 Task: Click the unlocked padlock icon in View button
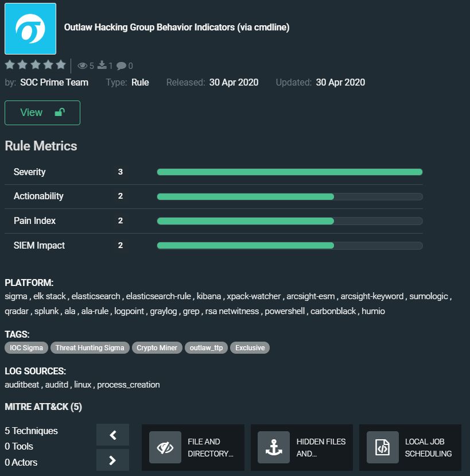[60, 113]
